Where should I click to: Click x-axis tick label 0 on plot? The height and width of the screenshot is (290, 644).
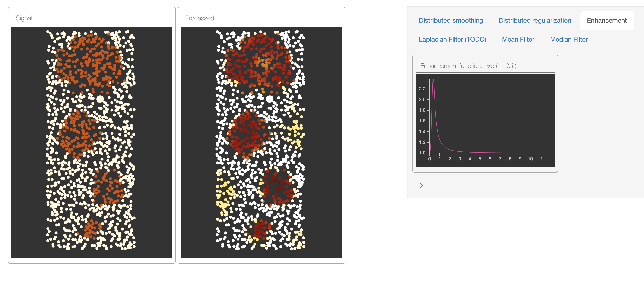coord(429,159)
